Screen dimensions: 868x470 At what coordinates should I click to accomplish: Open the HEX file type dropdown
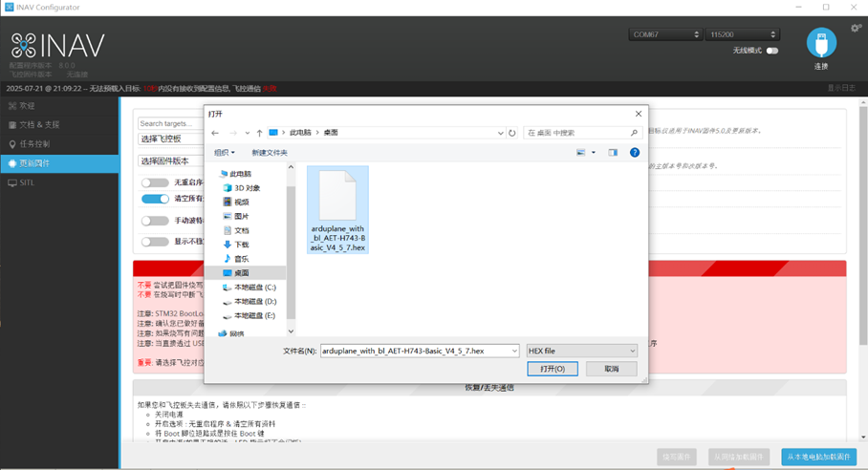pos(581,351)
